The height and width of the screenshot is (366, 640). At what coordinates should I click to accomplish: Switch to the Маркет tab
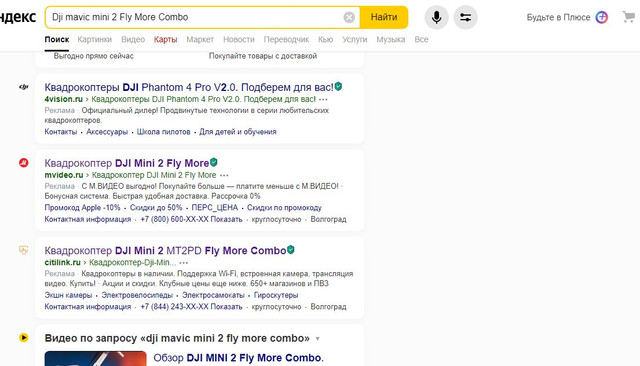200,40
